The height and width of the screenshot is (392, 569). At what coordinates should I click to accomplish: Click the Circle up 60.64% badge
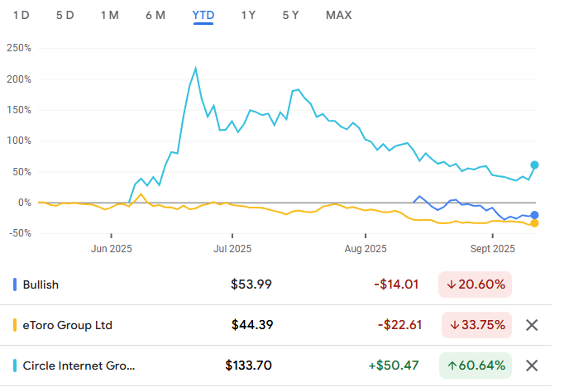click(476, 366)
